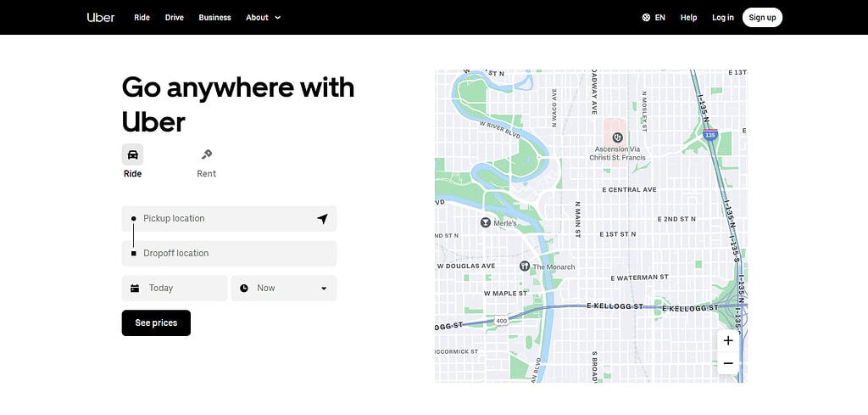Click the W MAPLE ST map label
This screenshot has height=415, width=868.
505,293
